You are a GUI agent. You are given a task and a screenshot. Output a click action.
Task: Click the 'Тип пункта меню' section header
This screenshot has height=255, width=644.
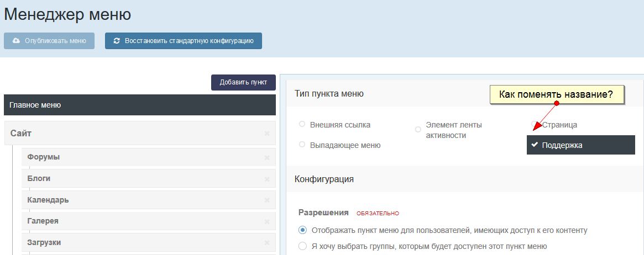tap(329, 93)
